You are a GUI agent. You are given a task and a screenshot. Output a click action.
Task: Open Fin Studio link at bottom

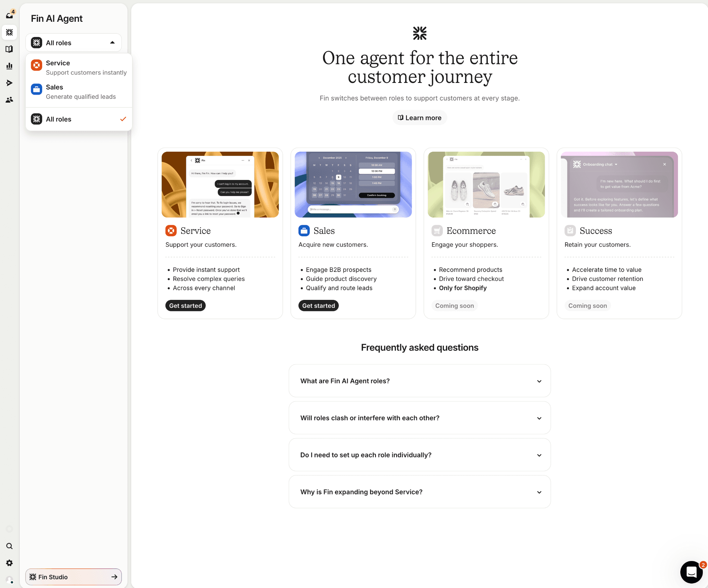(x=73, y=577)
